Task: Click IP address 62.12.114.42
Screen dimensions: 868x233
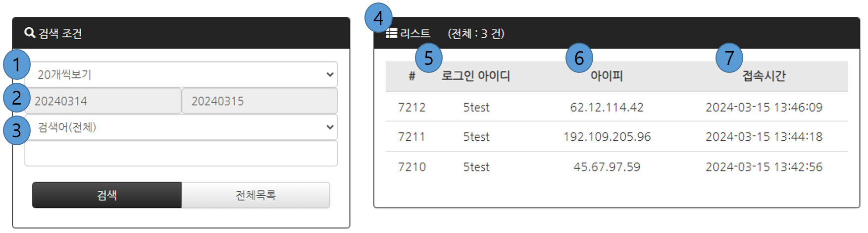Action: pos(607,107)
